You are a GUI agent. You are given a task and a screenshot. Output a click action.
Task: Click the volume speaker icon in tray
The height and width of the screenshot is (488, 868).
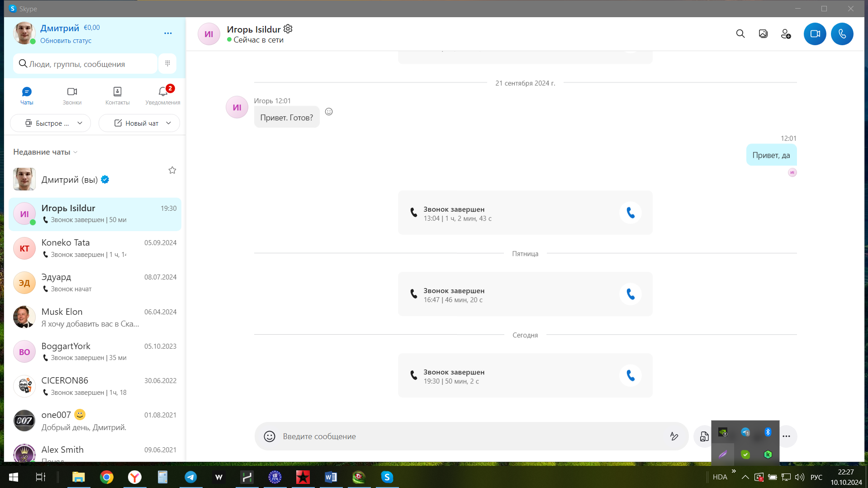click(x=799, y=477)
